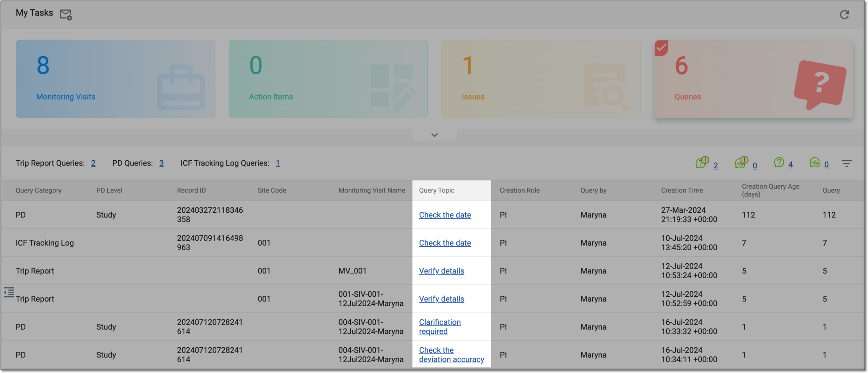Click the 'My Tasks' heading
The width and height of the screenshot is (868, 373).
pos(34,13)
